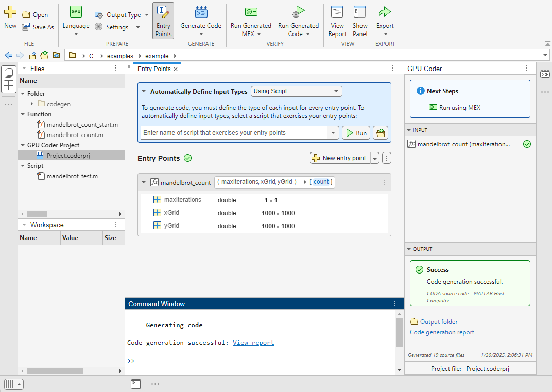The width and height of the screenshot is (552, 392).
Task: Toggle the Entry Points button
Action: coord(163,21)
